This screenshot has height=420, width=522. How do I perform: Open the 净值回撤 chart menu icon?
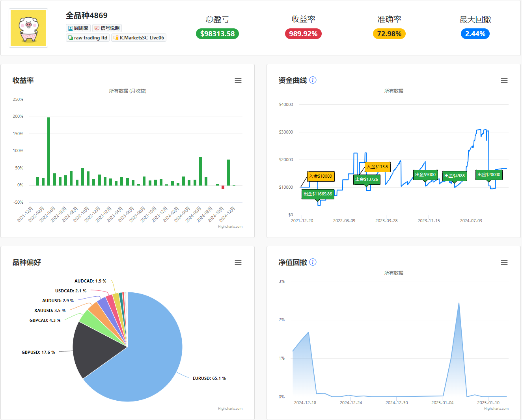point(504,262)
